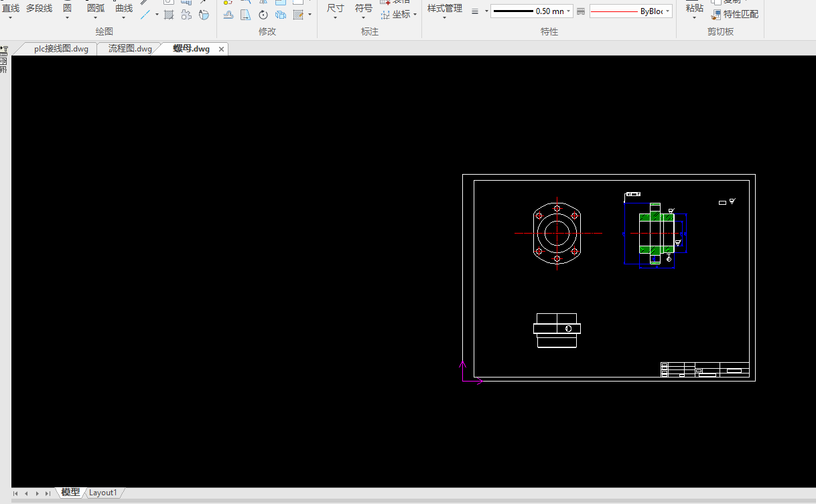Open the 0.50 mm lineweight dropdown
The height and width of the screenshot is (504, 816).
pyautogui.click(x=532, y=11)
